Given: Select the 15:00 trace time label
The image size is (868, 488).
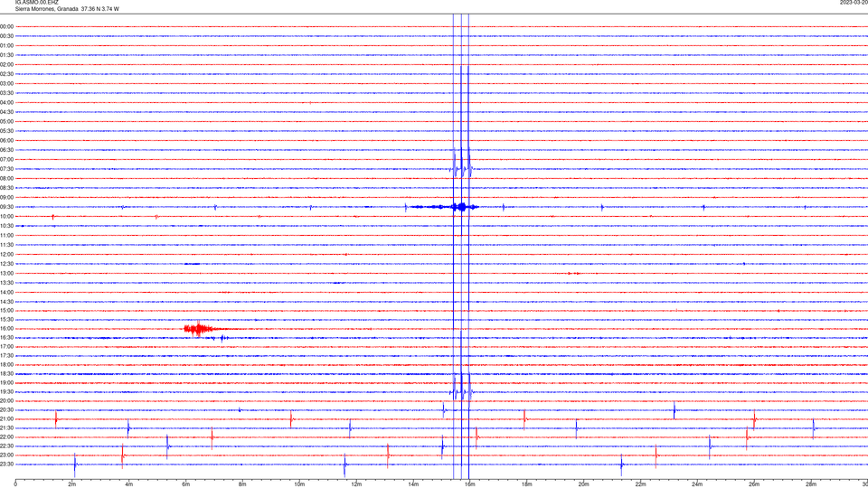Looking at the screenshot, I should (x=6, y=310).
